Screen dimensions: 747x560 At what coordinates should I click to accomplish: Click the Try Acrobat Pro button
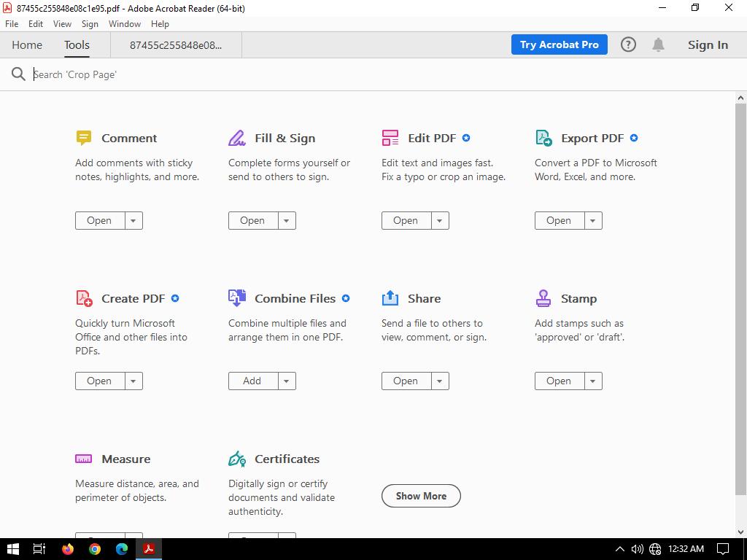coord(559,44)
